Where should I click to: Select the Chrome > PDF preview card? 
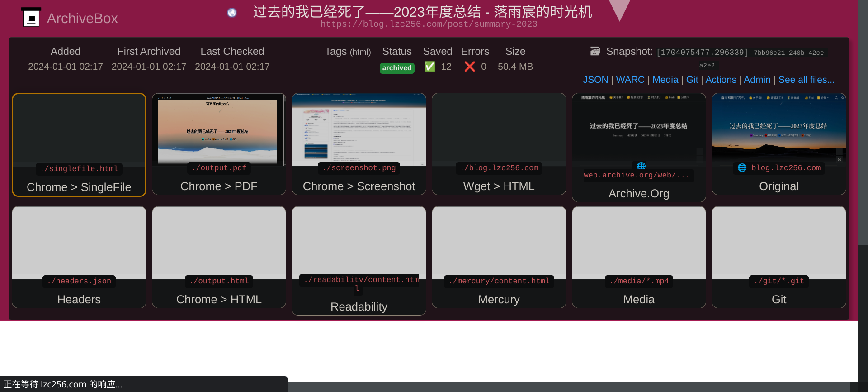(x=219, y=131)
